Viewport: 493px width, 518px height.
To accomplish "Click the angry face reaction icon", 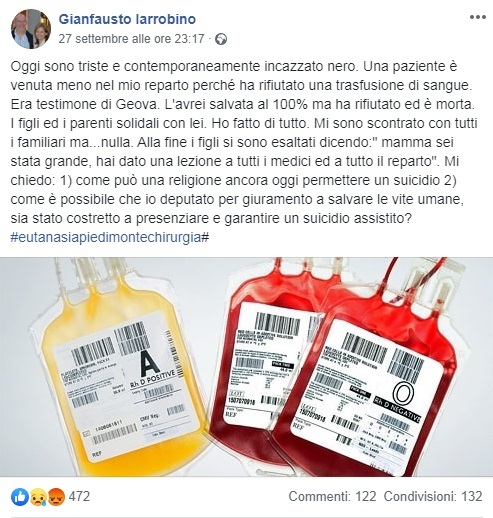I will pyautogui.click(x=56, y=497).
